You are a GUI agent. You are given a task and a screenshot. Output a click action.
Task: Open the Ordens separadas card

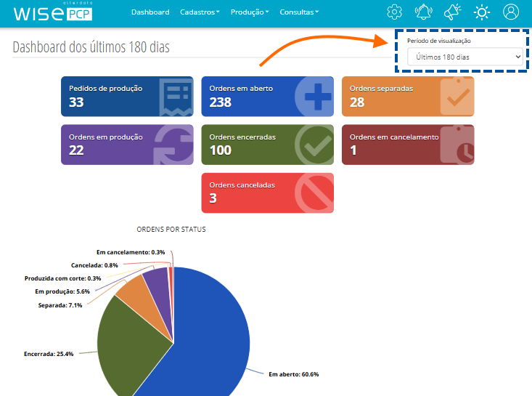[x=408, y=97]
